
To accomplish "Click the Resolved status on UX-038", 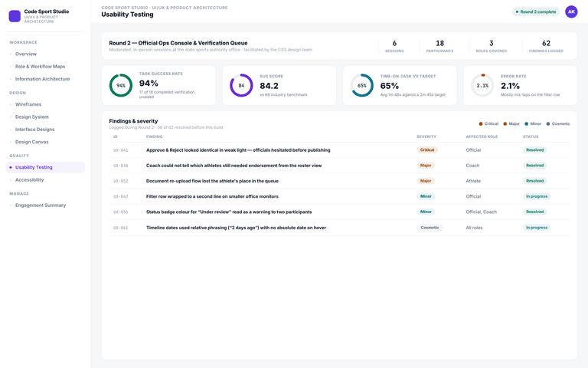I will [x=534, y=166].
